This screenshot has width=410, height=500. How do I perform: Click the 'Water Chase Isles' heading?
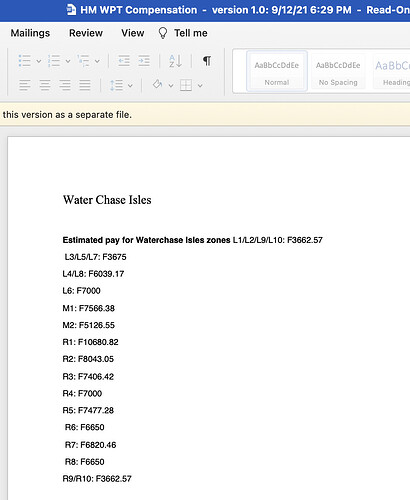pyautogui.click(x=107, y=200)
